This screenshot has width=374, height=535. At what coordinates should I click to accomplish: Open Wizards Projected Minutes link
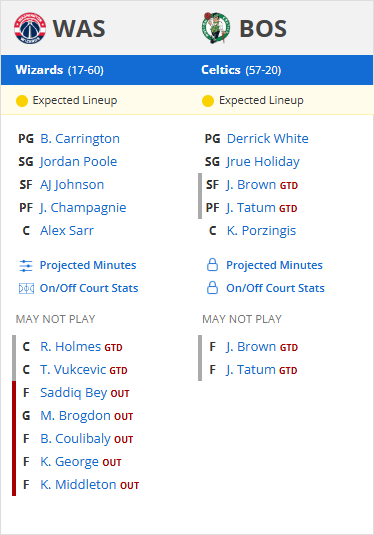pos(88,265)
